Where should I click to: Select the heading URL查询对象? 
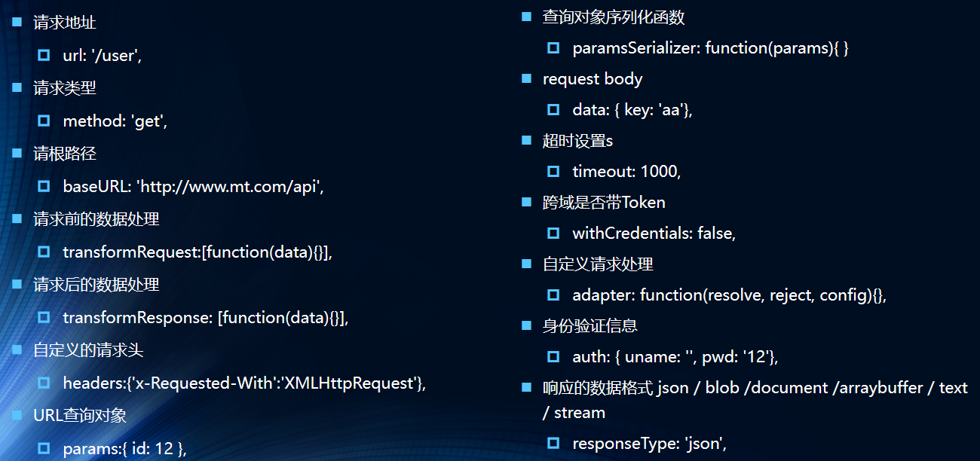click(x=80, y=416)
